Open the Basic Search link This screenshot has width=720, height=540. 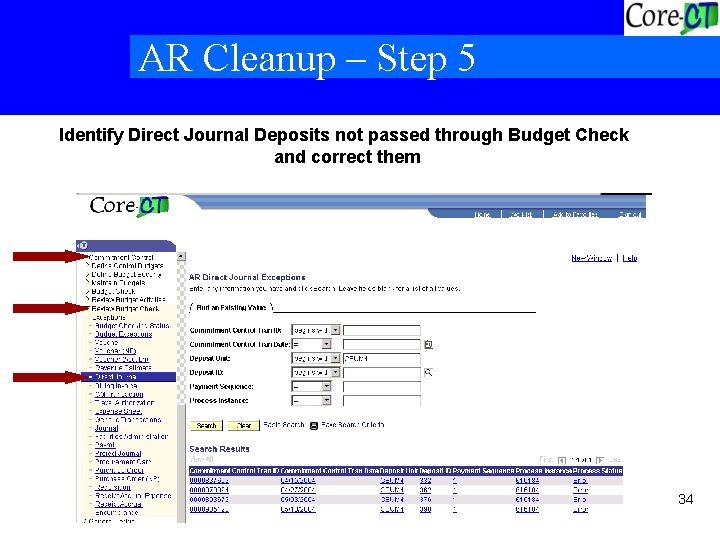(284, 425)
